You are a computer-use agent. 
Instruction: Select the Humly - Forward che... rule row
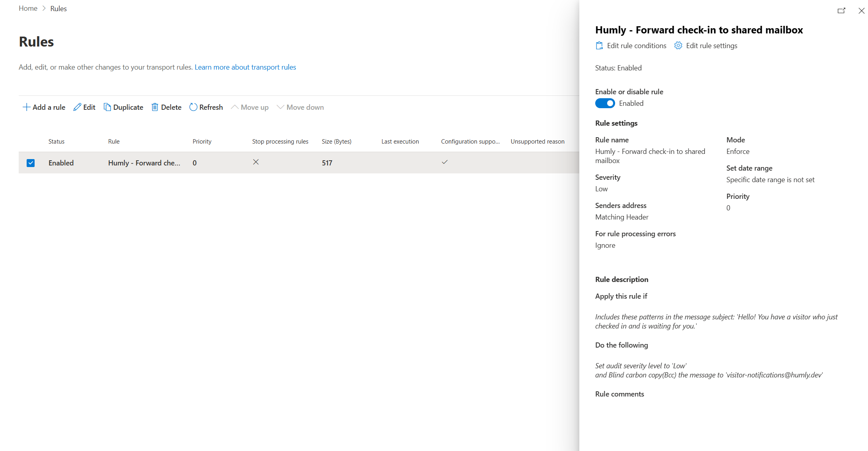pos(144,163)
